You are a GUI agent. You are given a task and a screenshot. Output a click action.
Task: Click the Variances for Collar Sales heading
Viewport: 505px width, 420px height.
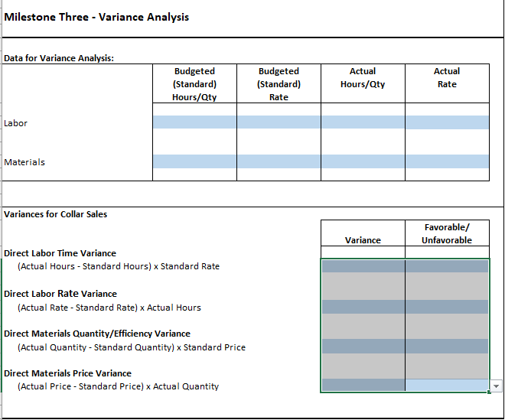coord(55,214)
